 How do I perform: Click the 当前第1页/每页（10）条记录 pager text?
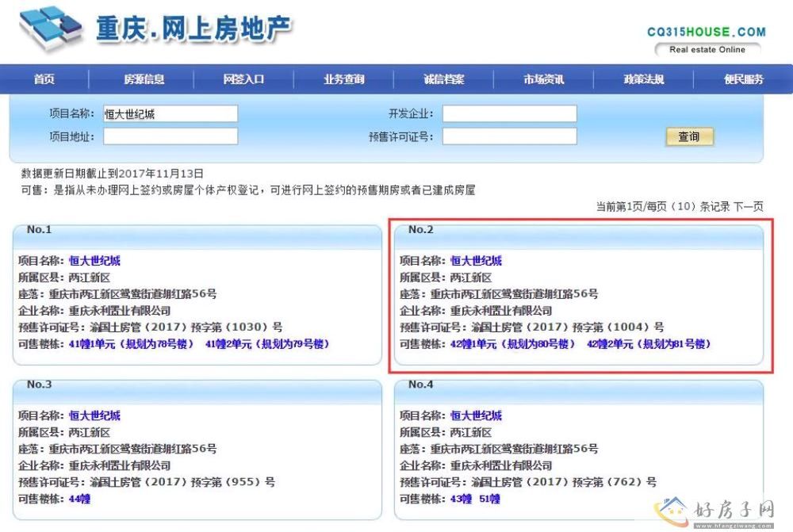(x=663, y=206)
